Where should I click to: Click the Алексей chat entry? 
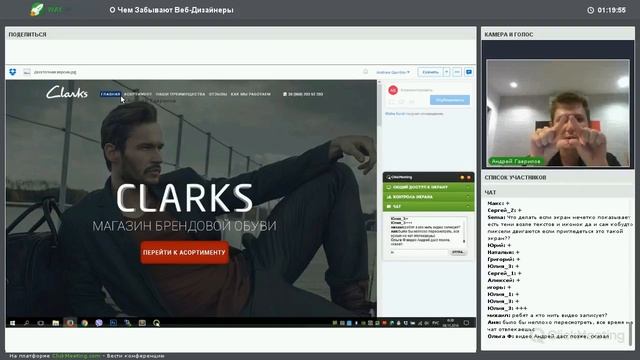(x=504, y=280)
